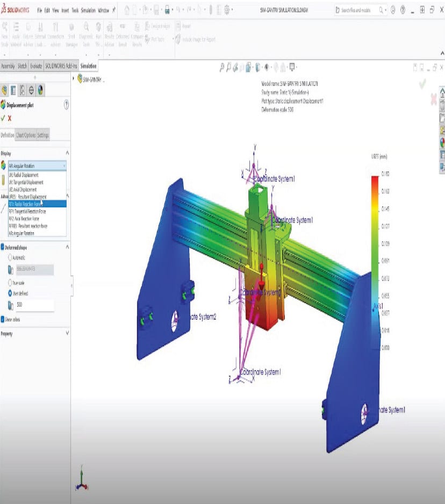
Task: Open the SOLIDWORKS Resources home icon in the task pane
Action: click(442, 92)
